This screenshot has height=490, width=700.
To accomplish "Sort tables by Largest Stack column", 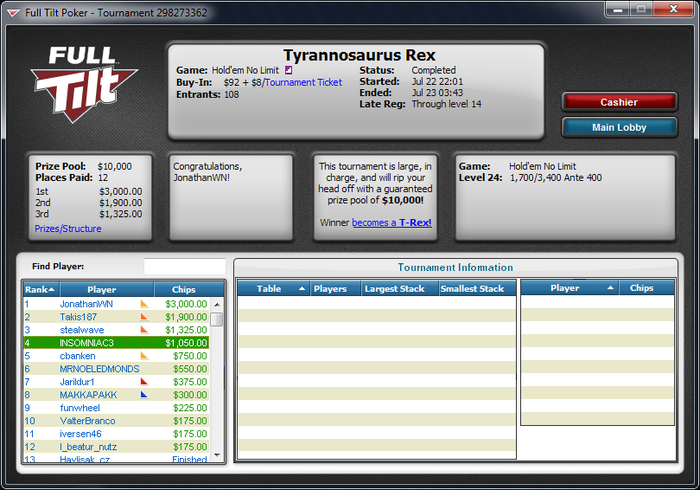I will [400, 289].
